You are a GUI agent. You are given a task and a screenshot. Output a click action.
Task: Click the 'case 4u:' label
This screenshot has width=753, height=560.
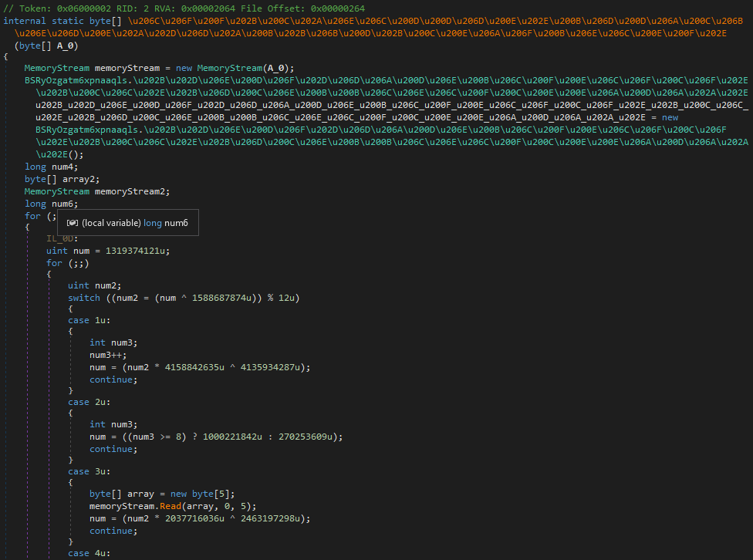coord(89,553)
